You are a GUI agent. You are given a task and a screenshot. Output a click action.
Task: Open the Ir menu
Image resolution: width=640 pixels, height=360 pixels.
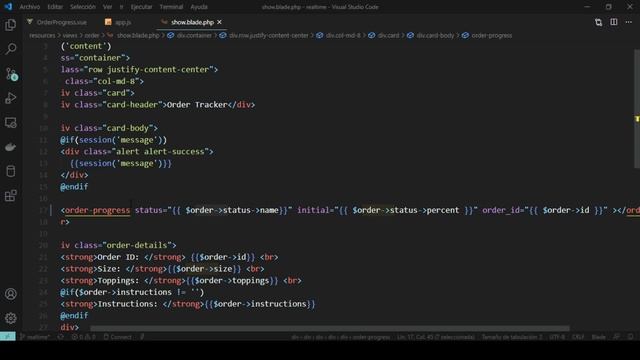121,7
